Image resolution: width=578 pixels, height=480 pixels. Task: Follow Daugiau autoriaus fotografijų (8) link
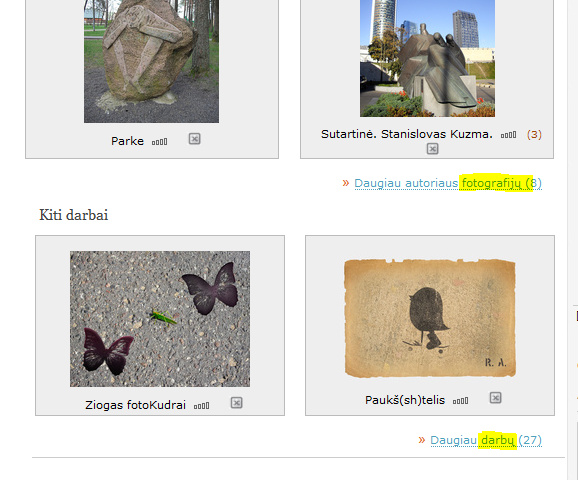(x=448, y=183)
